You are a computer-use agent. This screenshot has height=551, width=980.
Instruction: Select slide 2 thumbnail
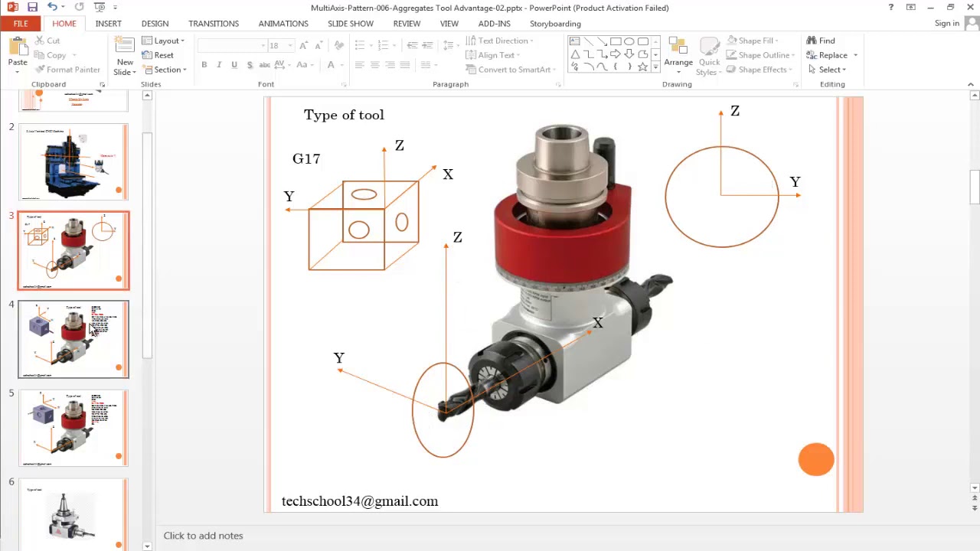[73, 162]
